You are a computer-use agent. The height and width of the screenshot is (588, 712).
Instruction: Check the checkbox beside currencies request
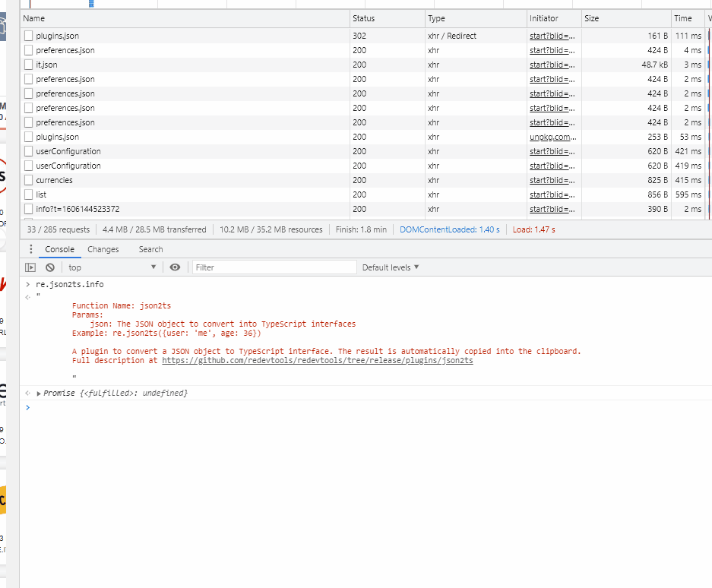pos(28,180)
